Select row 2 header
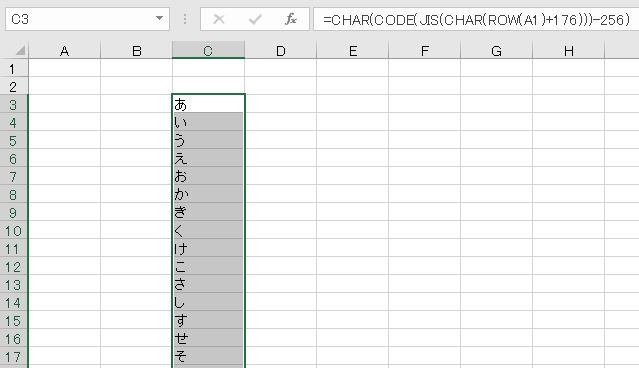639x368 pixels. coord(14,86)
